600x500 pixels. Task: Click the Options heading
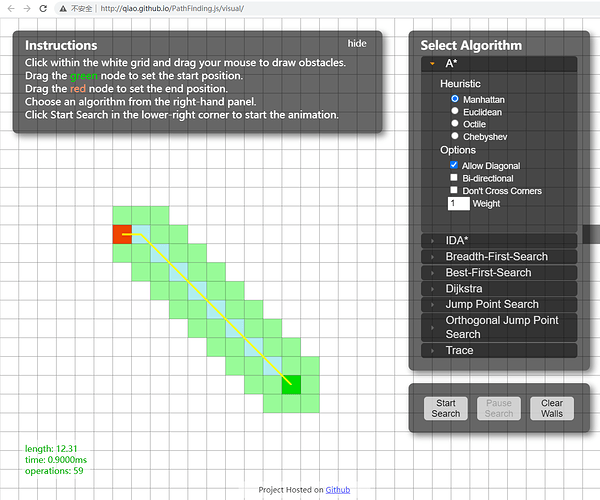(x=458, y=150)
